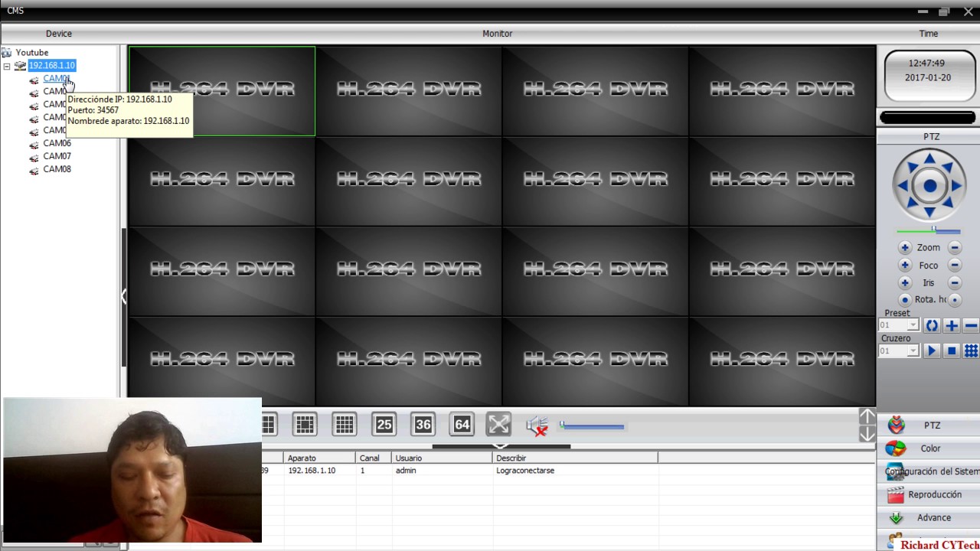Select the 36-window layout
This screenshot has height=551, width=980.
[423, 425]
